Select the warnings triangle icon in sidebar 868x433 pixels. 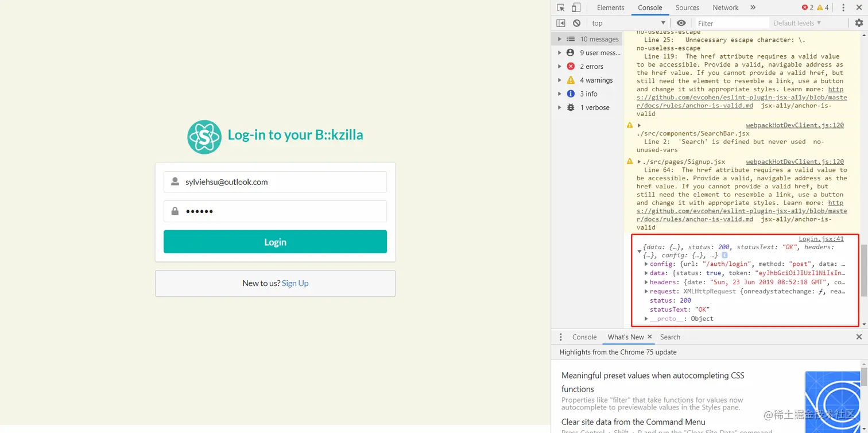pos(571,80)
